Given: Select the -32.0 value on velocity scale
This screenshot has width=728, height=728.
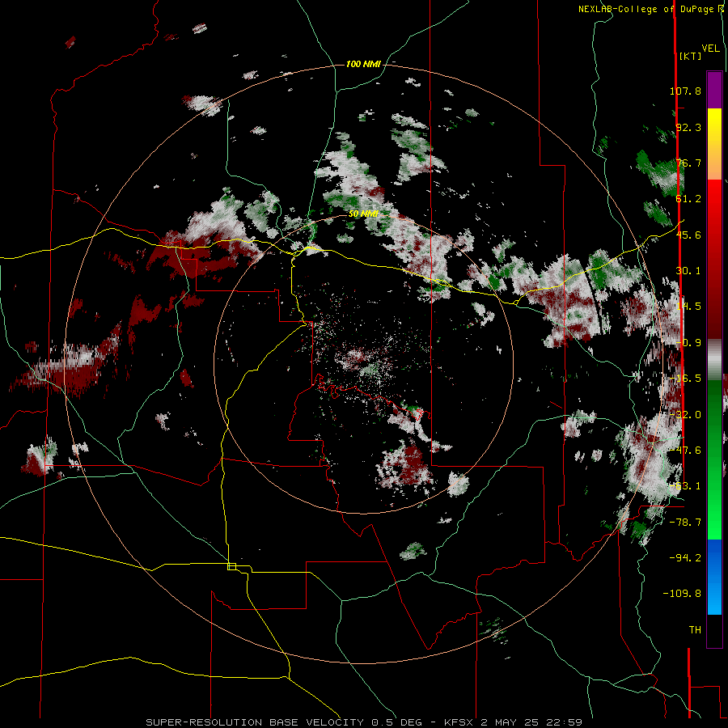Looking at the screenshot, I should click(x=685, y=415).
